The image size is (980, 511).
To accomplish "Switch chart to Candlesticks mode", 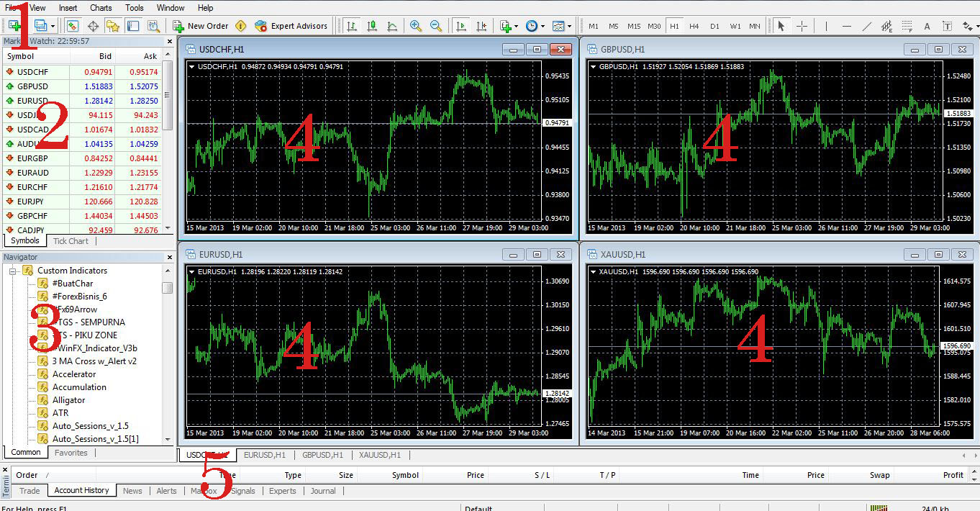I will click(x=372, y=26).
